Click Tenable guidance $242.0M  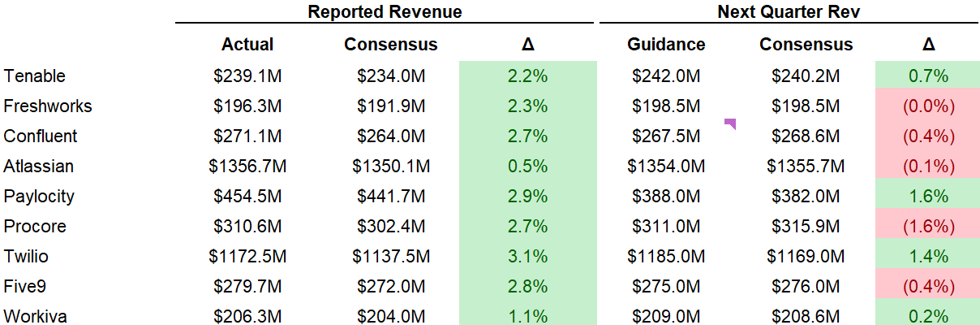point(666,76)
